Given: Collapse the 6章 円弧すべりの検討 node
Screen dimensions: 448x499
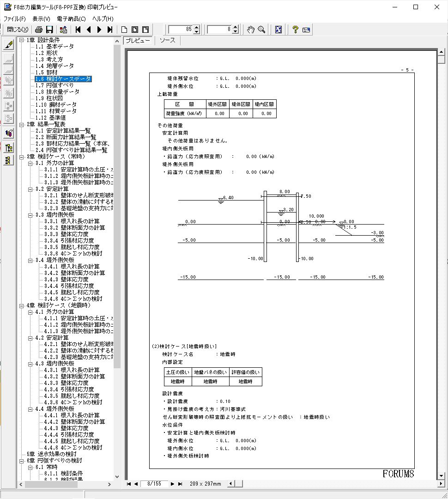Looking at the screenshot, I should point(22,461).
